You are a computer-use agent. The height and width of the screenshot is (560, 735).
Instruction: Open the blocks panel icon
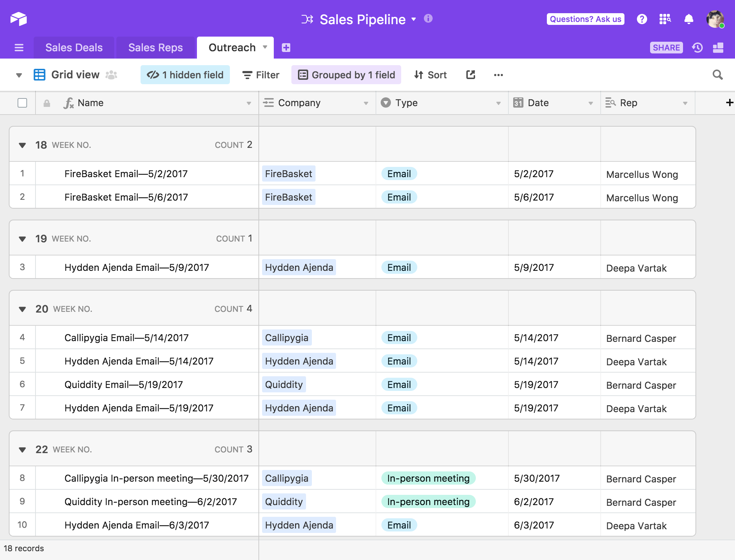tap(718, 48)
